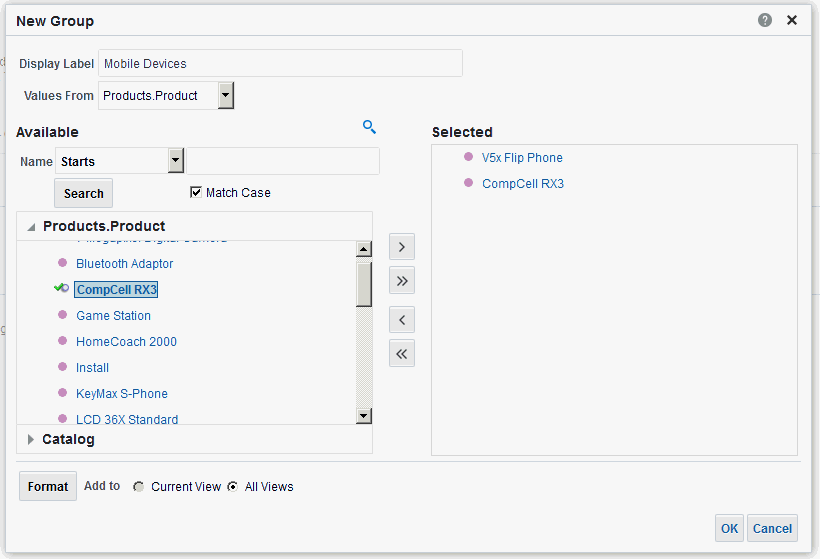Select the All Views radio button

click(233, 487)
